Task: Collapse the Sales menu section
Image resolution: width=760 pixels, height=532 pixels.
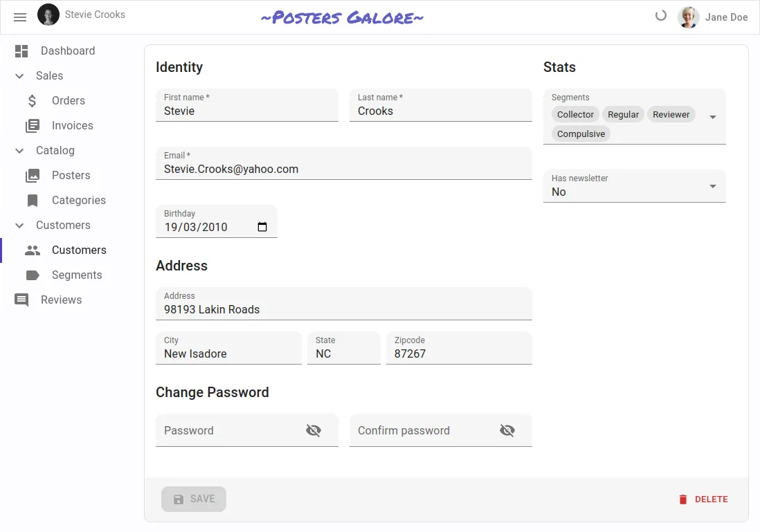Action: pos(19,76)
